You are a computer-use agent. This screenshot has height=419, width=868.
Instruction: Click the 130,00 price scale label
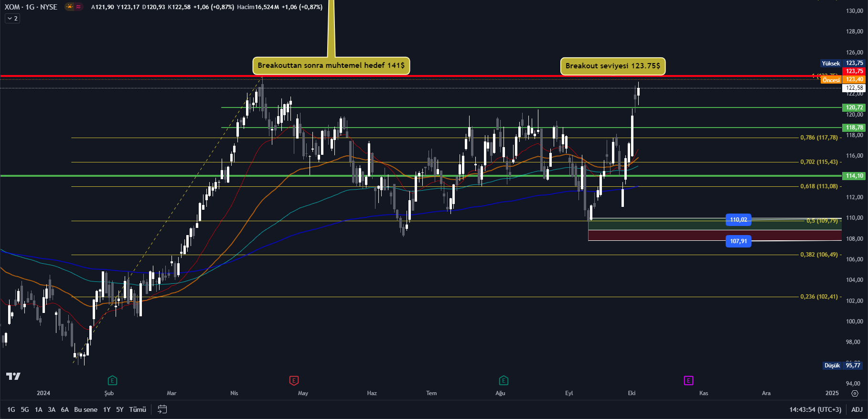[855, 11]
